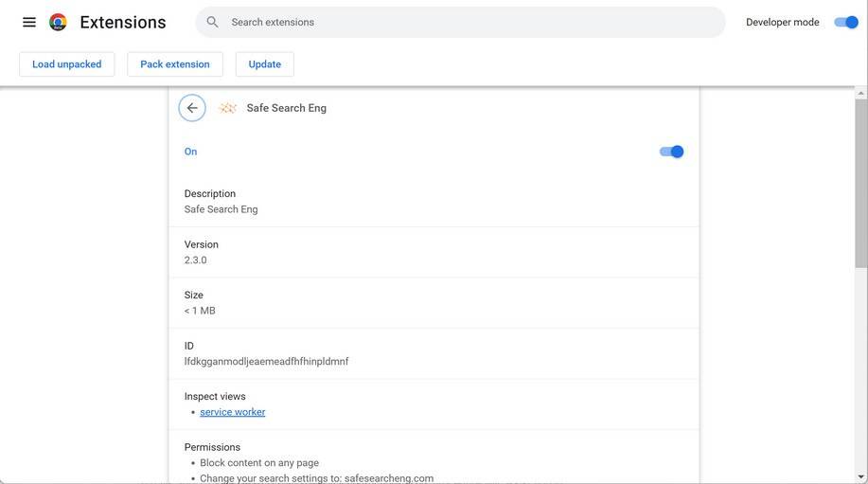Click the Chrome logo icon
868x484 pixels.
(x=58, y=22)
